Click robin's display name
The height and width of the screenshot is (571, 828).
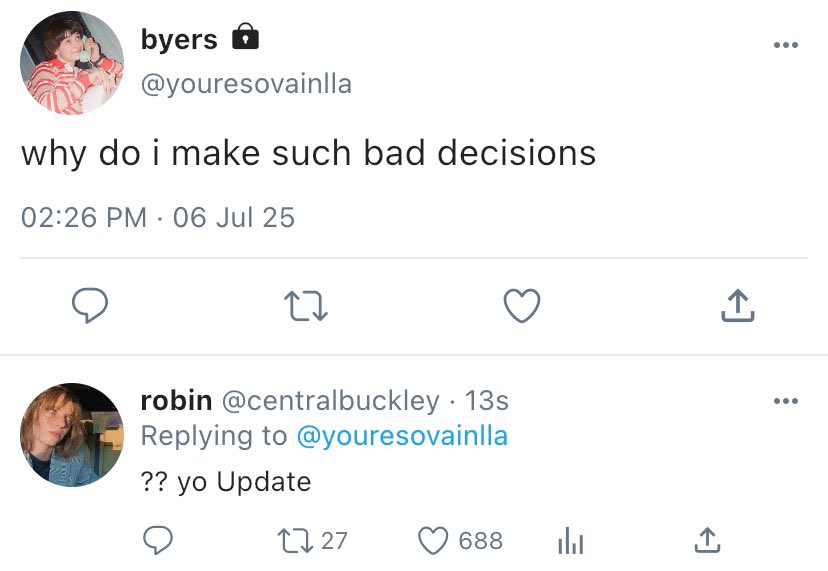[176, 401]
